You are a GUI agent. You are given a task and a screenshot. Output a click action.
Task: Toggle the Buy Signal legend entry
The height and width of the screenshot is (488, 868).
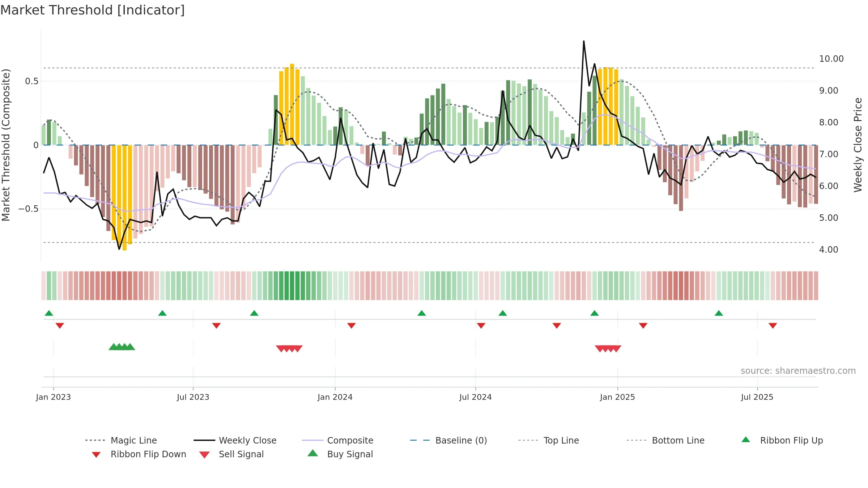tap(340, 454)
